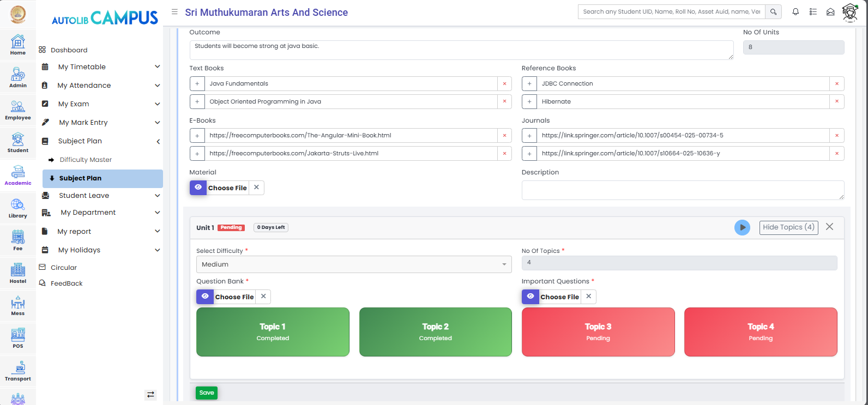The image size is (868, 405).
Task: Click the green Save button
Action: pos(207,393)
